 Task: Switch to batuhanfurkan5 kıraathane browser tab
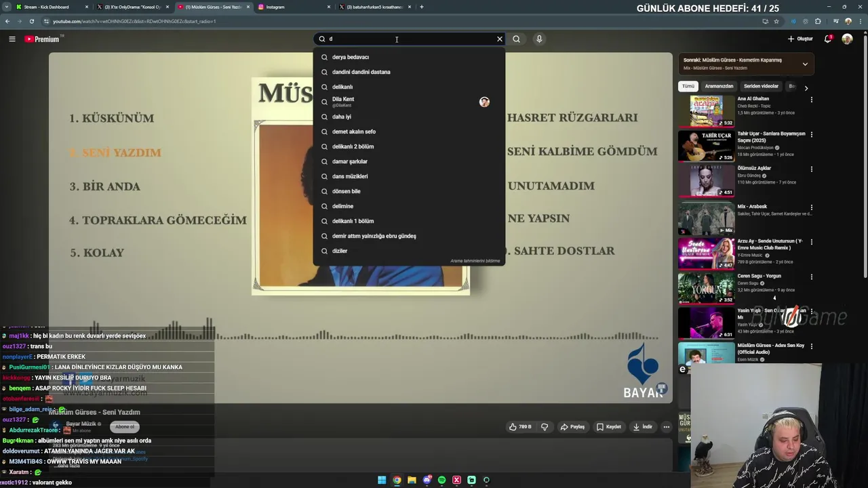click(x=374, y=7)
